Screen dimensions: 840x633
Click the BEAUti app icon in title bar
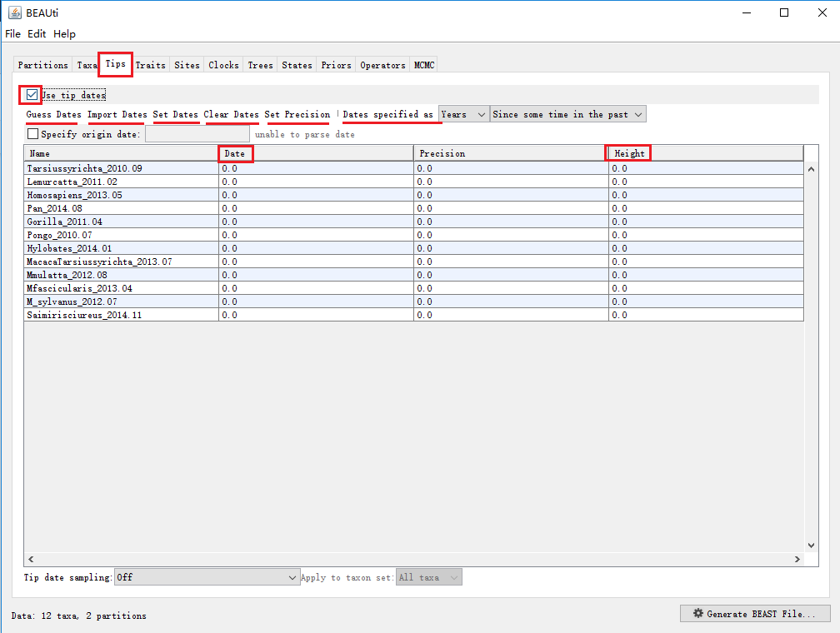[x=15, y=12]
